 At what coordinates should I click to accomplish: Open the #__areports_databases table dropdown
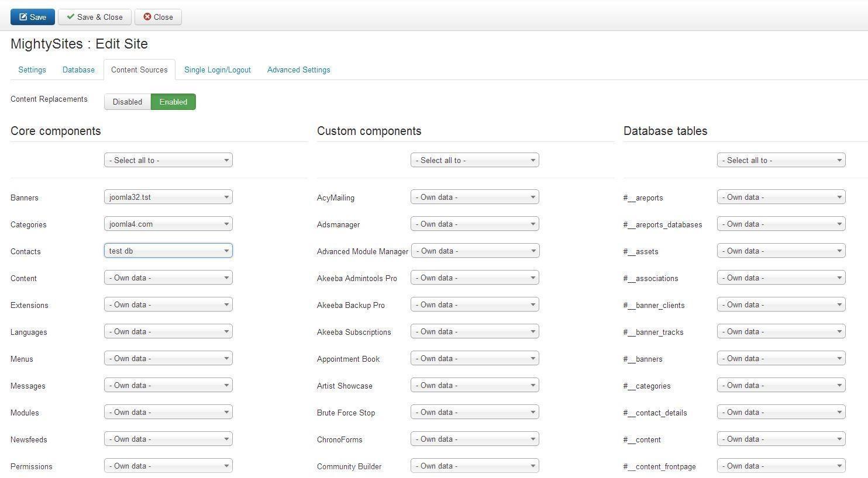(x=781, y=224)
